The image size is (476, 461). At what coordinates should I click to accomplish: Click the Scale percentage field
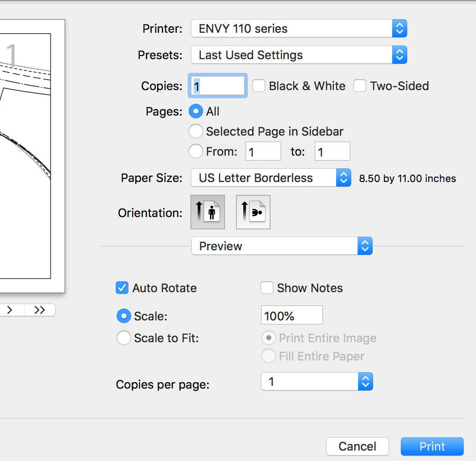coord(292,315)
